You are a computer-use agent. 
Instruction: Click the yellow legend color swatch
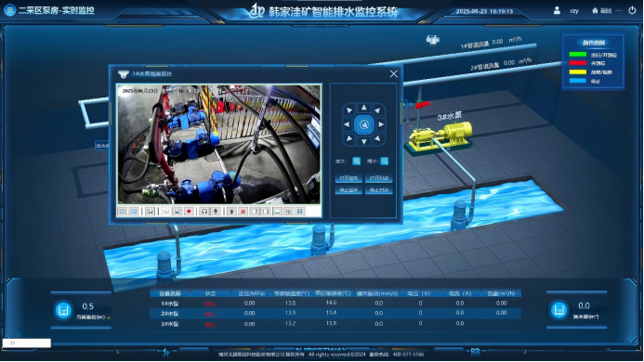(x=577, y=72)
